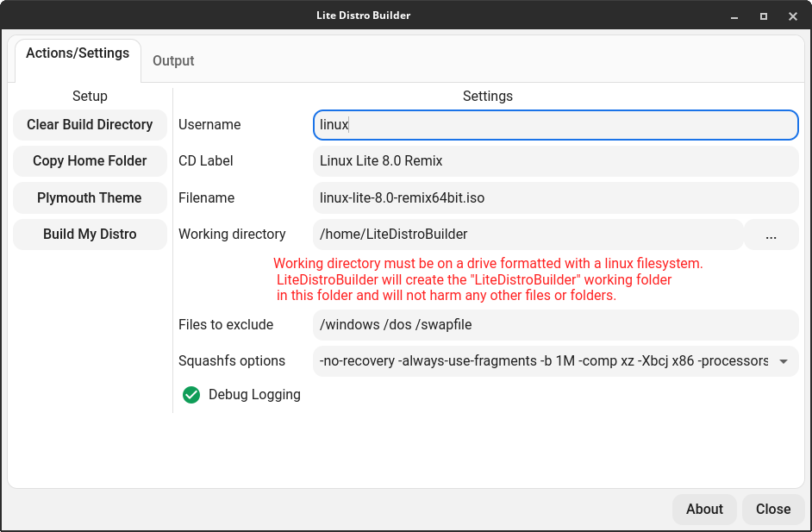Open the Plymouth Theme setup
812x532 pixels.
(x=90, y=197)
